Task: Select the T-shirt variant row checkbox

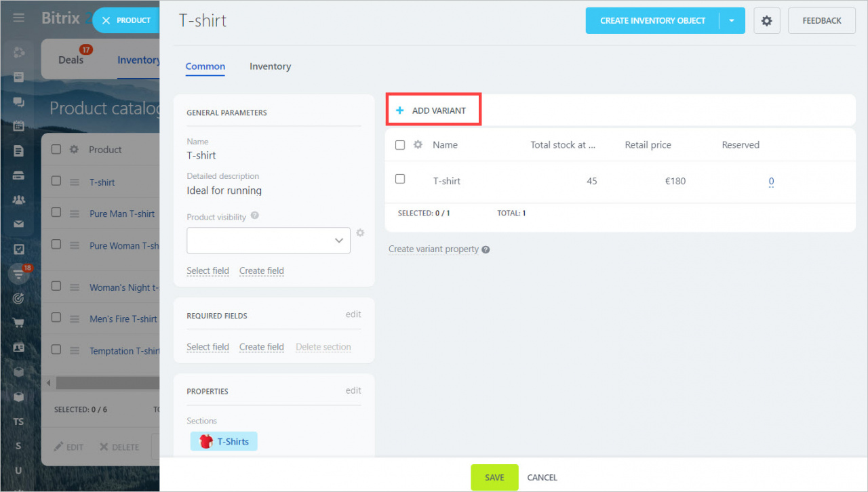Action: point(400,179)
